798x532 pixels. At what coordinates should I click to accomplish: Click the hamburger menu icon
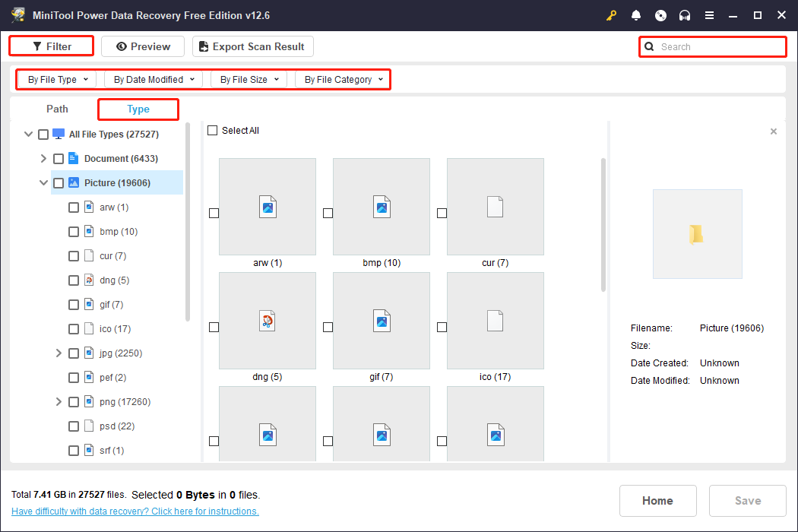coord(709,15)
